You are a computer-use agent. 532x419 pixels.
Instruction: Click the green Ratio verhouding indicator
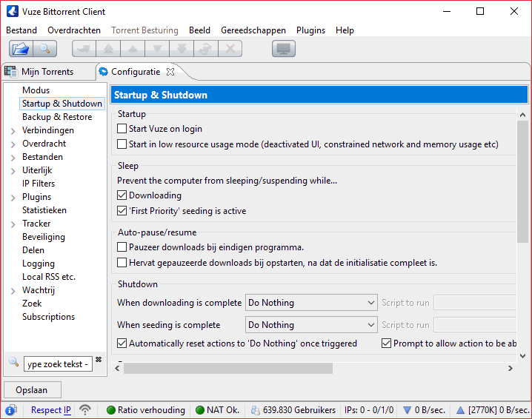click(110, 410)
